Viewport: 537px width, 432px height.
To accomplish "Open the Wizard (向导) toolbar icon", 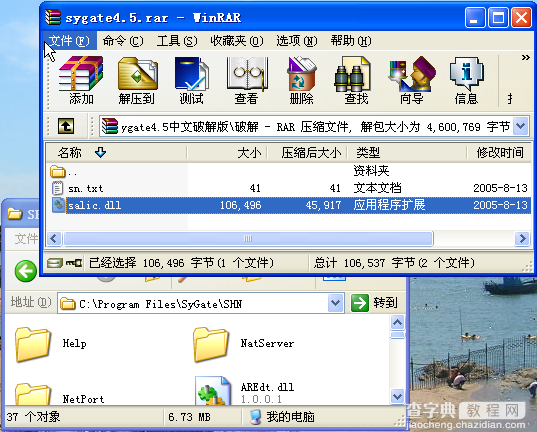I will click(412, 80).
